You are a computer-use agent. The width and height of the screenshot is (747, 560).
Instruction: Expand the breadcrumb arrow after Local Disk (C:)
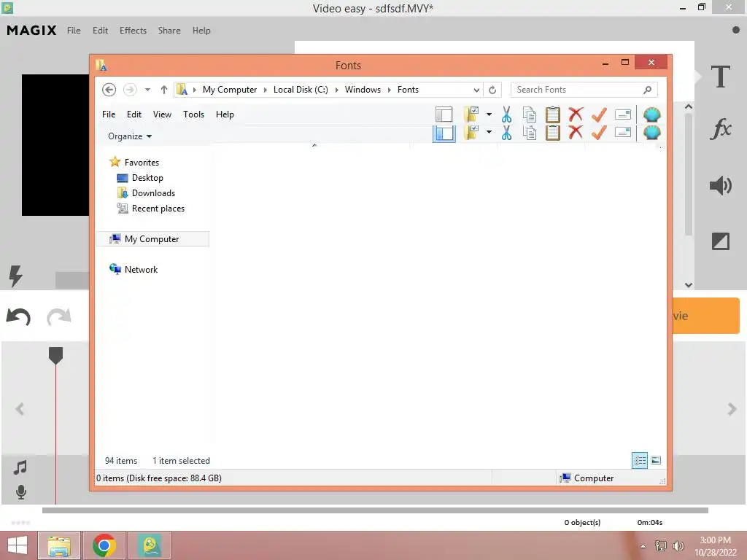click(336, 90)
